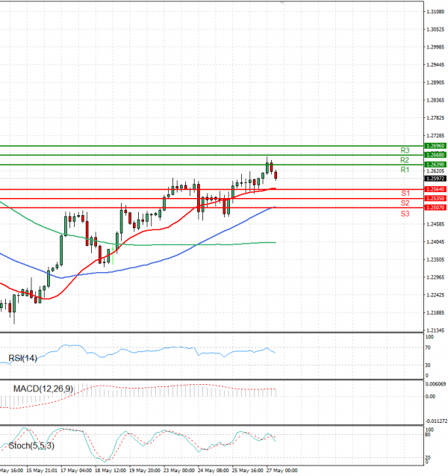
Task: Select the 1.25070 support price tag
Action: (435, 207)
